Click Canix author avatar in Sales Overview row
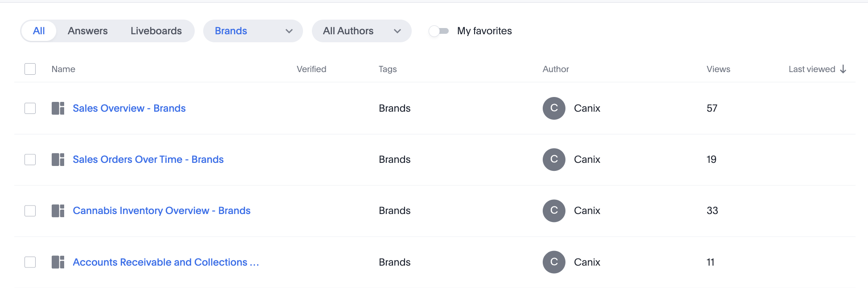868x299 pixels. click(554, 108)
